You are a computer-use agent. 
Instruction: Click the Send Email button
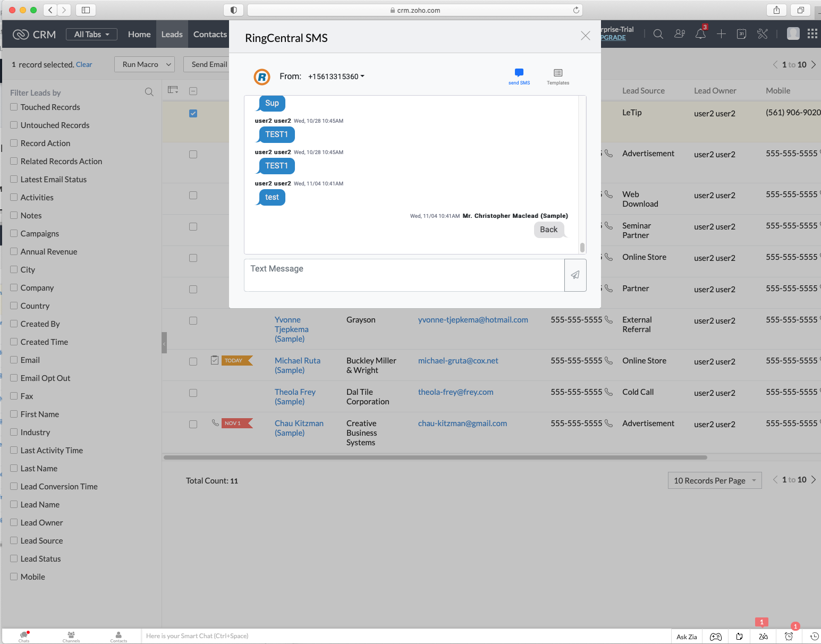[x=208, y=64]
